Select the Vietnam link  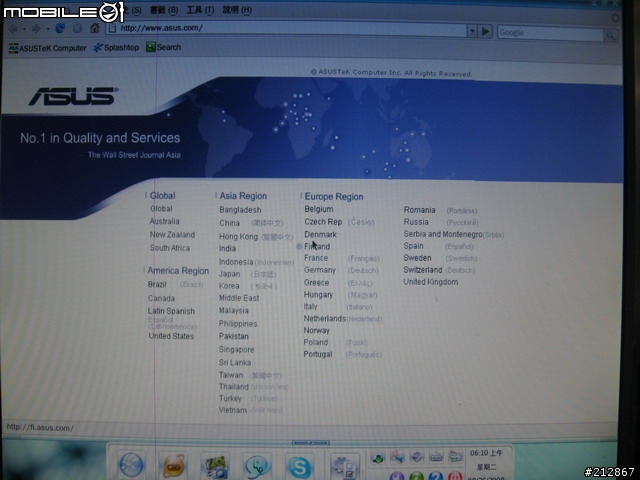[x=233, y=410]
